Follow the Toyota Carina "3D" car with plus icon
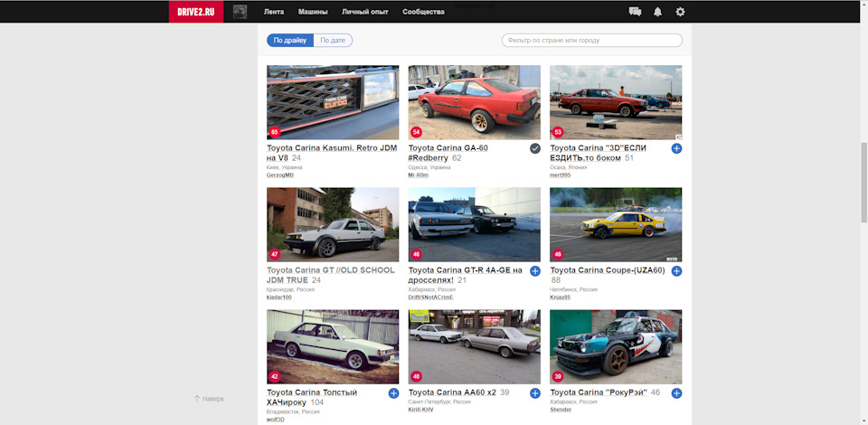 tap(676, 148)
